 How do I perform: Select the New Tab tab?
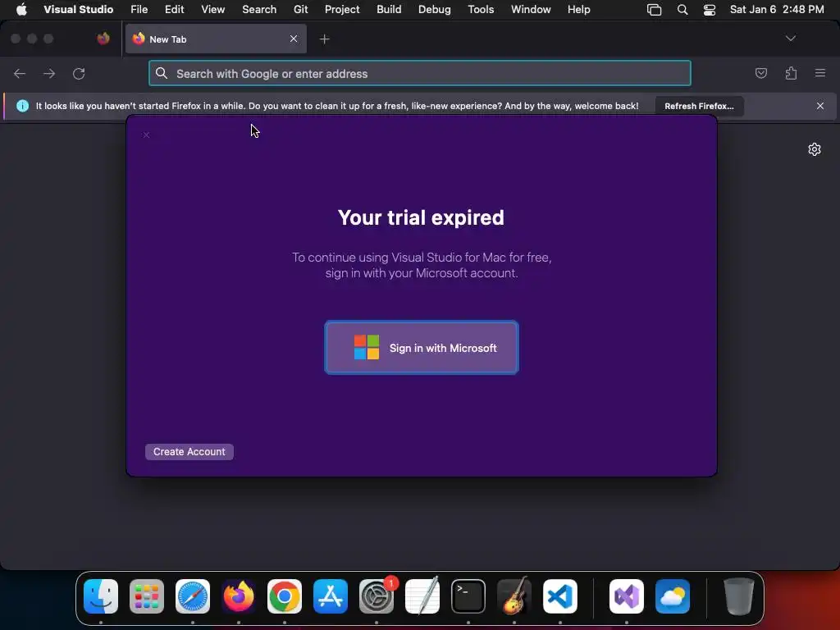(216, 39)
